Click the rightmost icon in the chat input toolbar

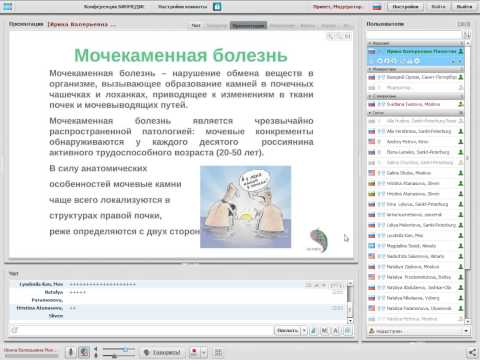[347, 331]
